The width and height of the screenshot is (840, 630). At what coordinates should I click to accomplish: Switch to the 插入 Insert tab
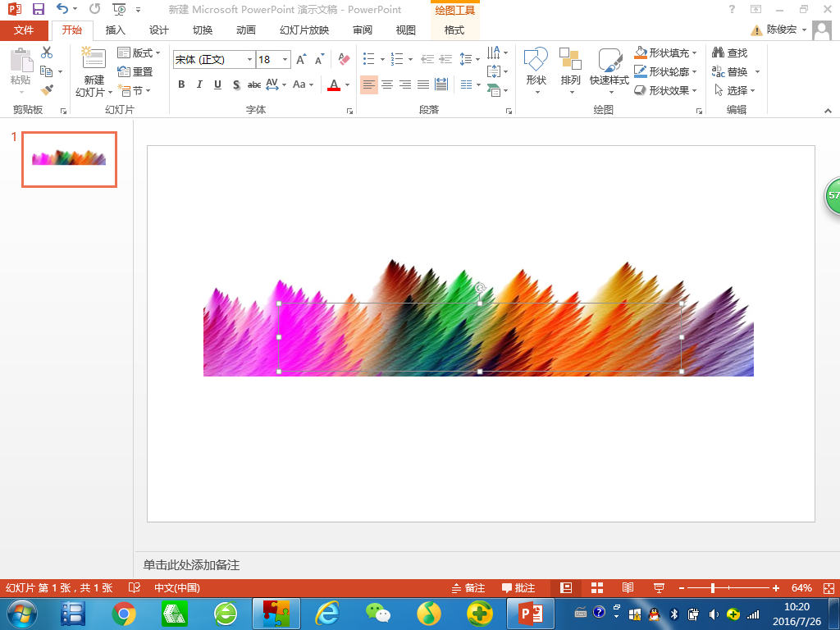tap(115, 30)
